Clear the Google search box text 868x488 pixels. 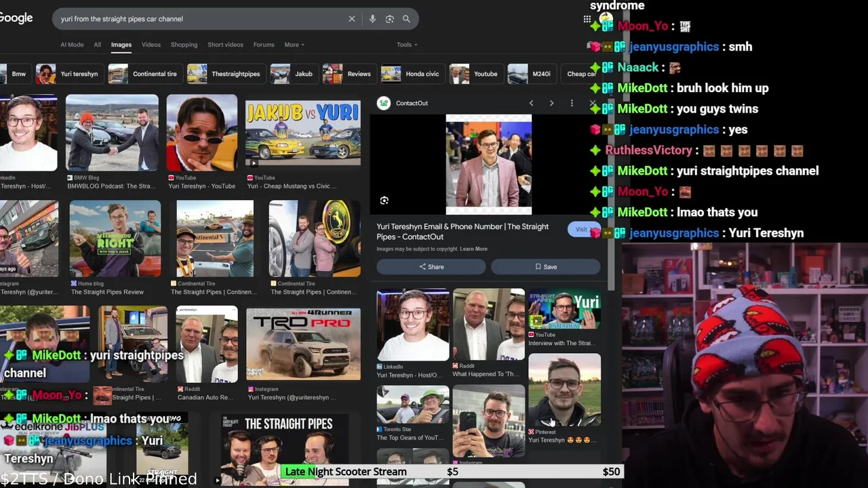pyautogui.click(x=351, y=19)
